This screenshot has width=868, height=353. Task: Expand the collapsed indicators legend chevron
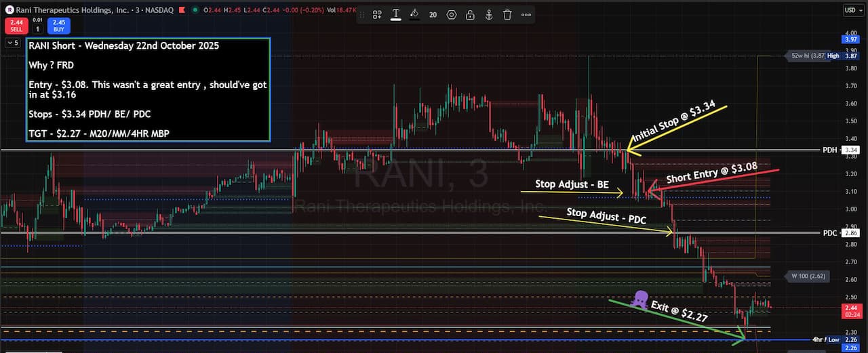(12, 43)
